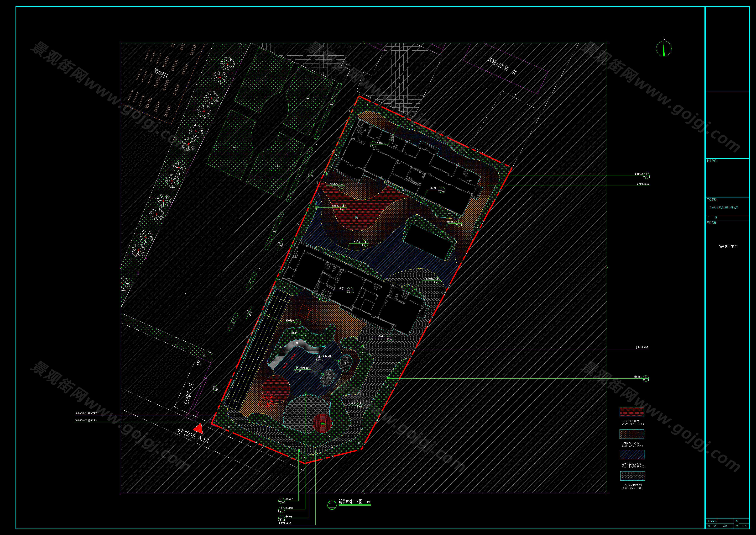This screenshot has height=535, width=756.
Task: Click the first 200x200x30 paving annotation text
Action: (86, 413)
